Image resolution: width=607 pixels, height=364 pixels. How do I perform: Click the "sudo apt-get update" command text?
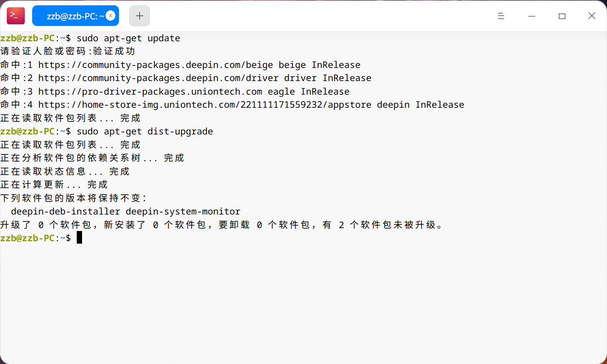[128, 38]
